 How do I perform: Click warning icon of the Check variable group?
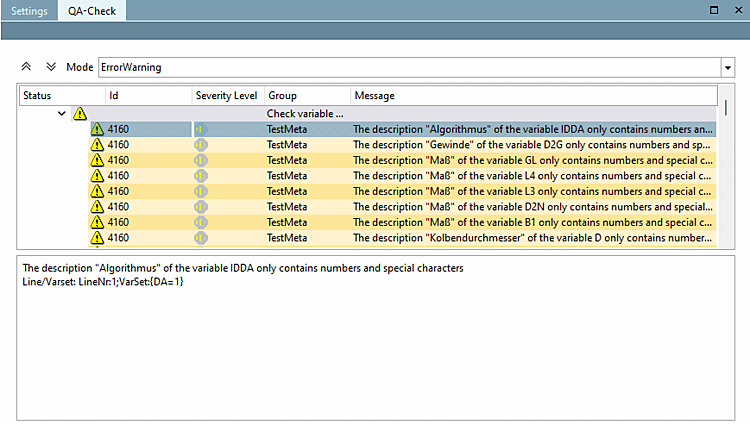pyautogui.click(x=79, y=114)
